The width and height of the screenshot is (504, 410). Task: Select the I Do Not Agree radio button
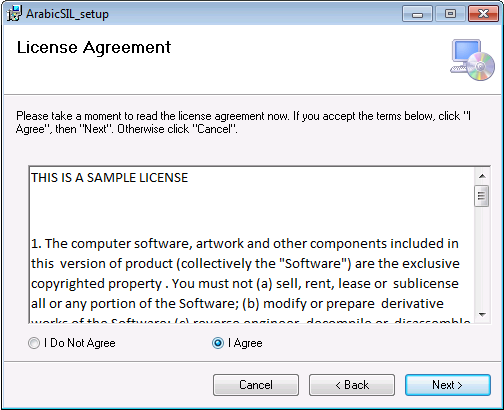click(34, 343)
